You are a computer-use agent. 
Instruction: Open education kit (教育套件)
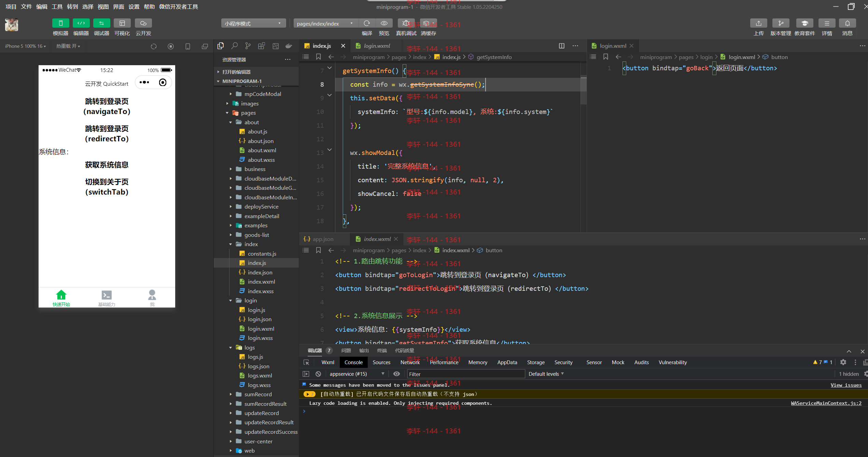coord(804,23)
